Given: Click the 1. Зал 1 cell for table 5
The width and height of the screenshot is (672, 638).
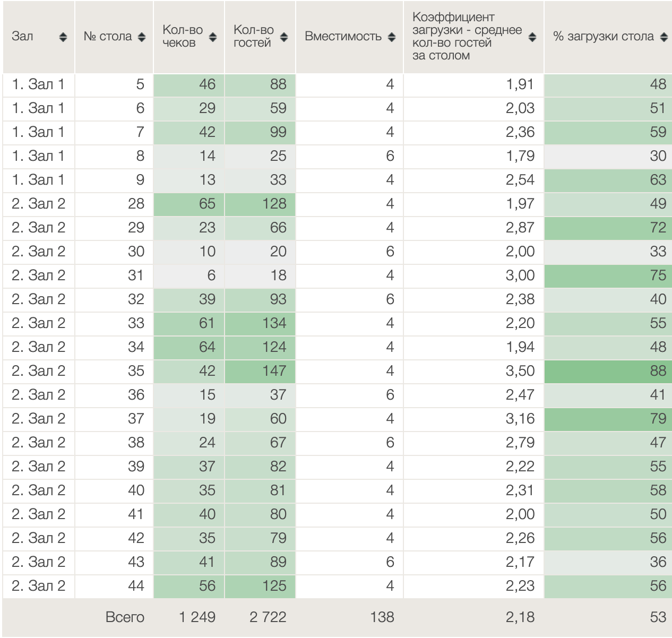Looking at the screenshot, I should 38,84.
